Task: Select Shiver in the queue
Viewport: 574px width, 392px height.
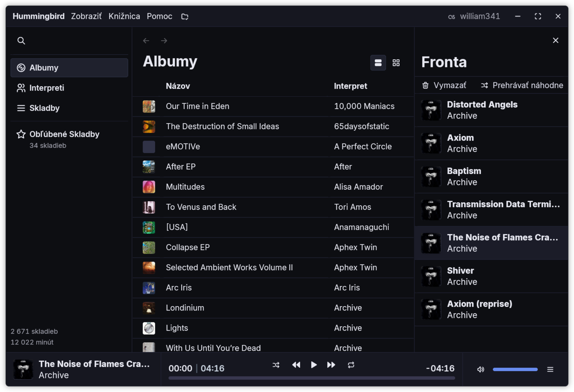Action: point(491,276)
